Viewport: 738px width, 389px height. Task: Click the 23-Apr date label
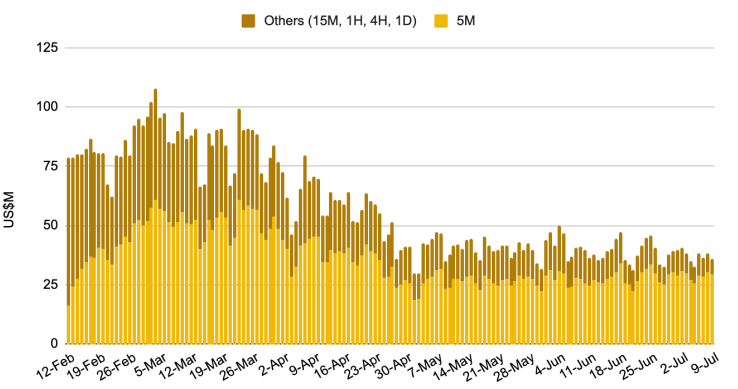362,366
